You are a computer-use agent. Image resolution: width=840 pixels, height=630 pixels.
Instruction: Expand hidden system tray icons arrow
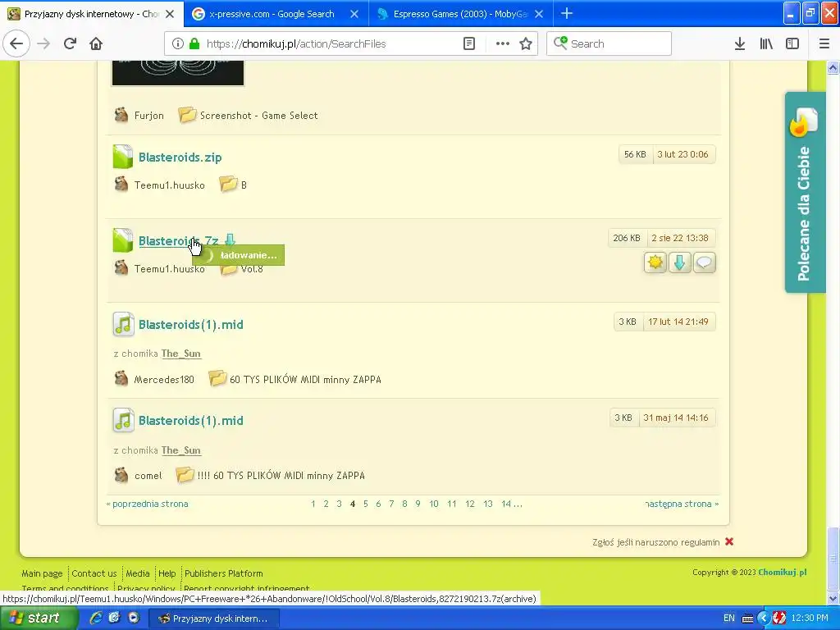[x=764, y=619]
